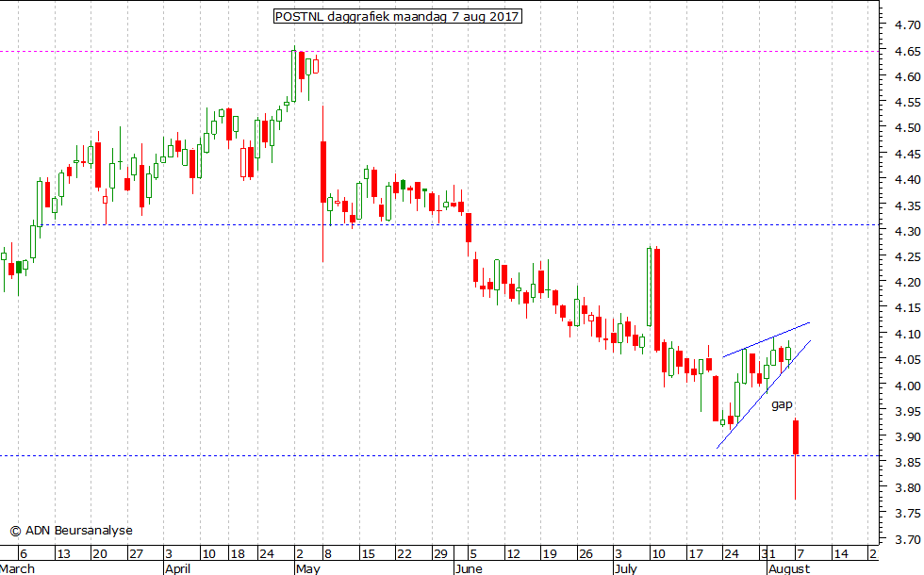
Task: Click date label 24 in April
Action: pos(267,554)
